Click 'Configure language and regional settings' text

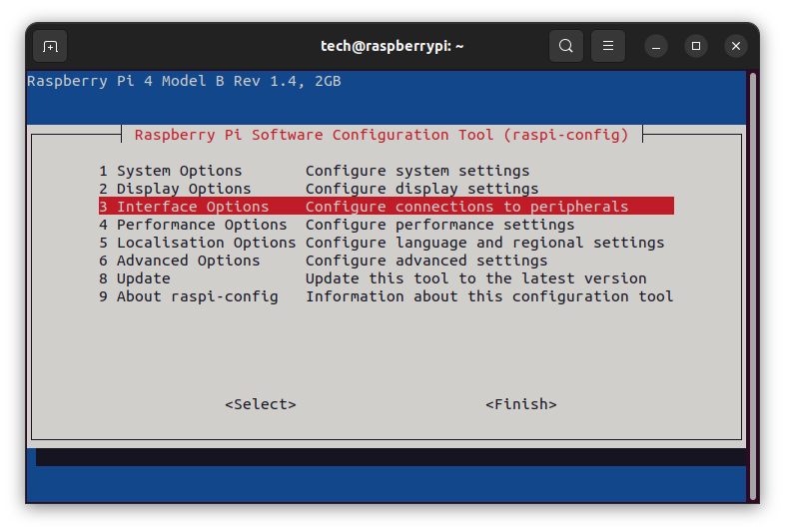coord(485,243)
